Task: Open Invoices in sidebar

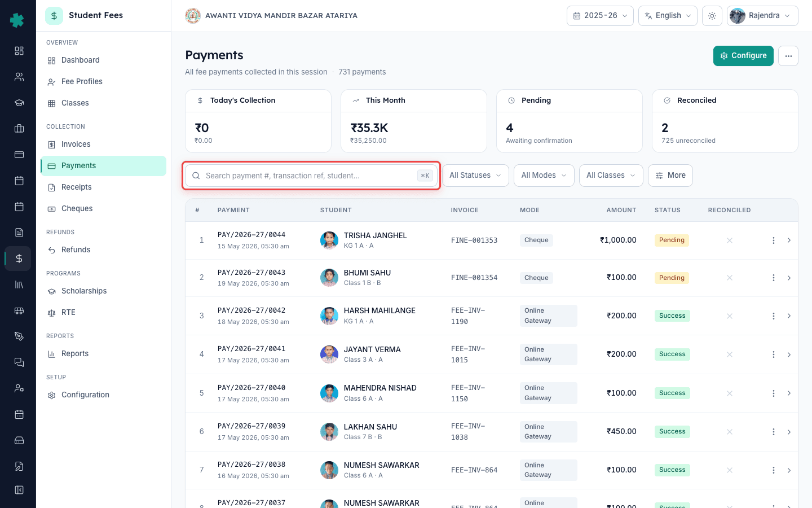Action: [103, 144]
